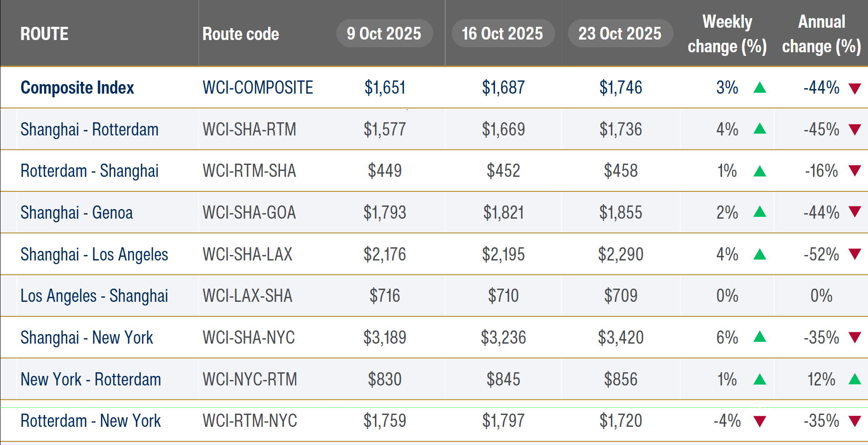Click the green weekly arrow in Shanghai - New York row
This screenshot has width=868, height=445.
[760, 337]
